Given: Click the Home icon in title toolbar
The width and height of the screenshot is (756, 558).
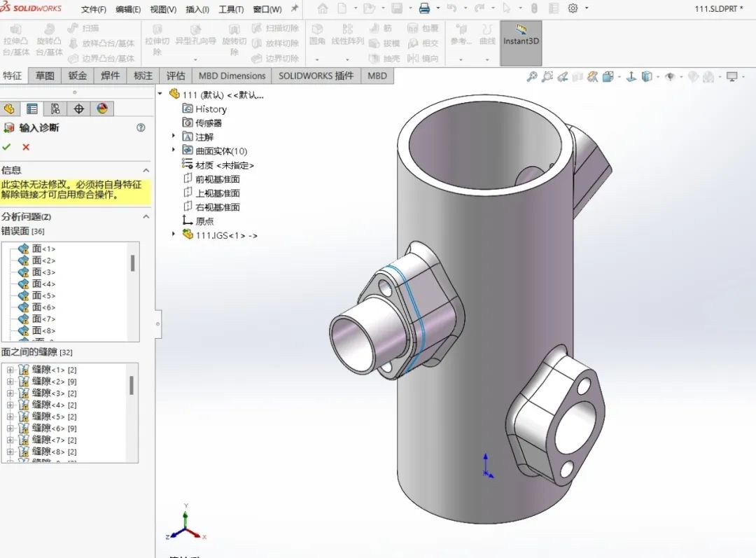Looking at the screenshot, I should click(323, 8).
